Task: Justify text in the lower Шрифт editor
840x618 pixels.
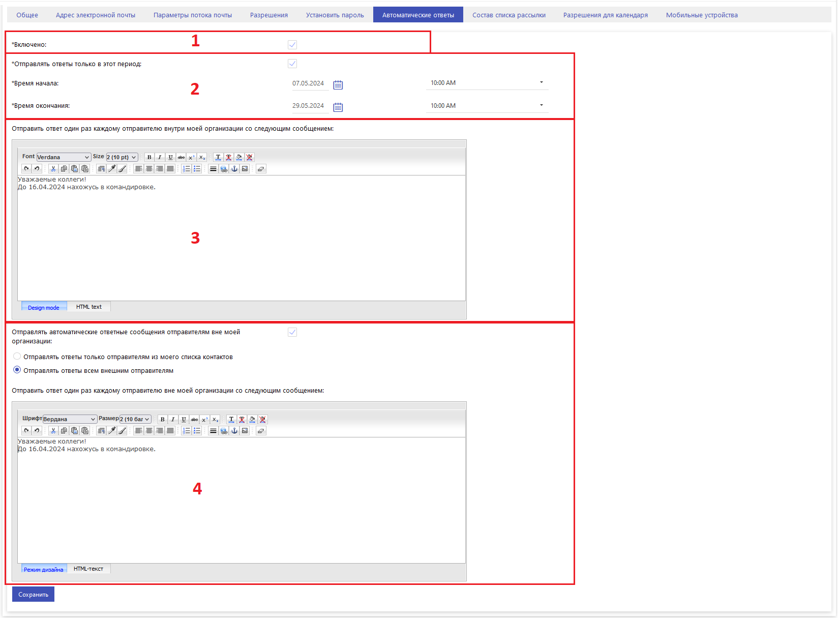Action: 170,431
